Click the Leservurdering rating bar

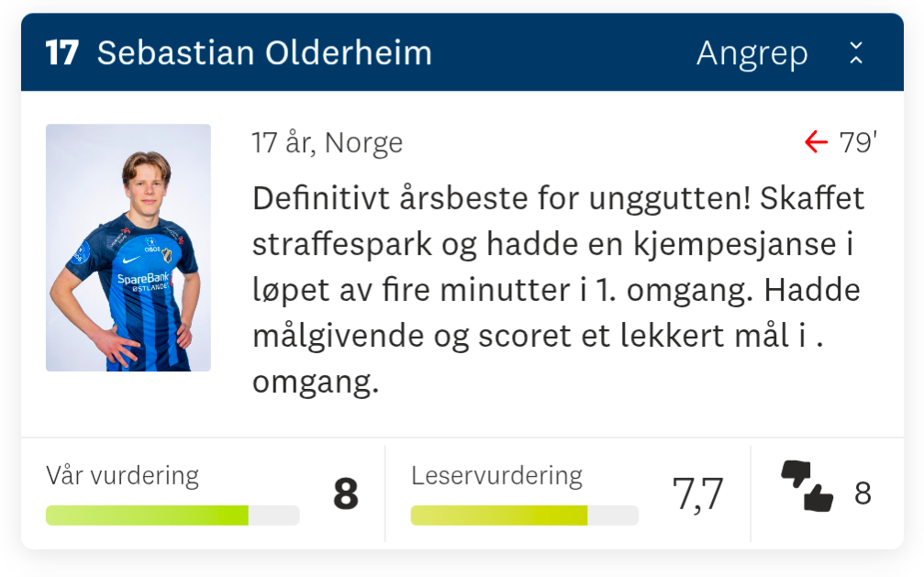coord(525,516)
